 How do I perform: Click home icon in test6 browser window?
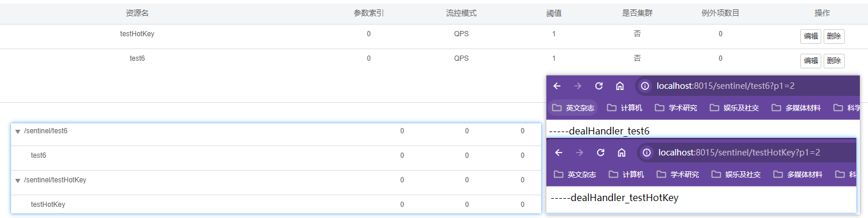click(x=620, y=86)
